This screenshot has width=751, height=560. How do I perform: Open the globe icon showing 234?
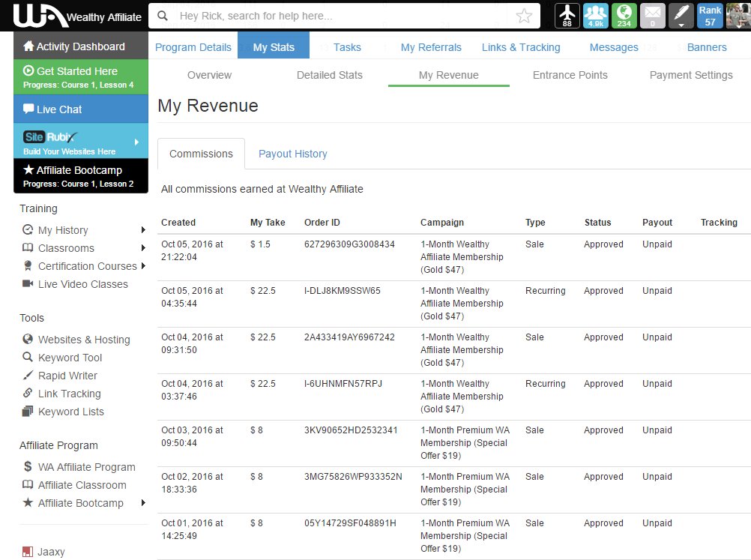(x=624, y=15)
